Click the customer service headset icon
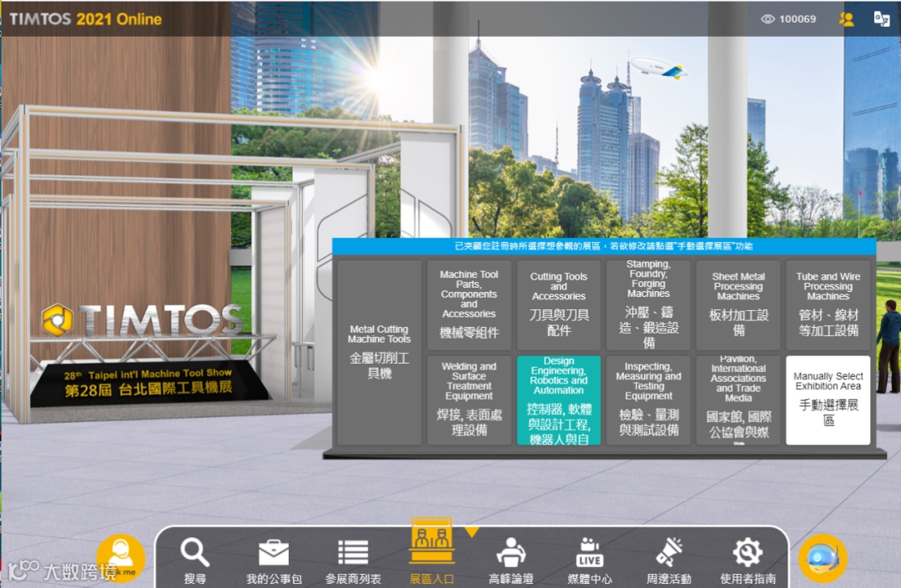901x588 pixels. [120, 558]
